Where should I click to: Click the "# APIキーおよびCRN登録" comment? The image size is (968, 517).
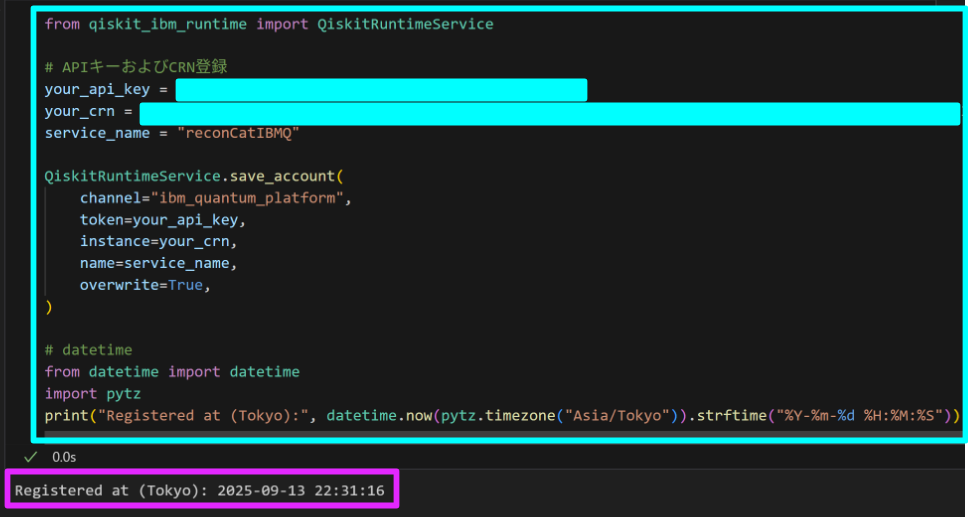pos(136,67)
